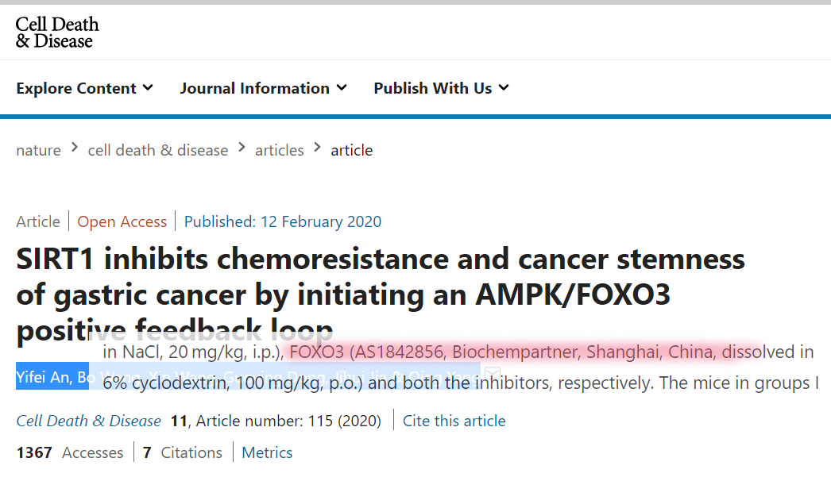Select the highlighted author Yifei An

coord(44,377)
